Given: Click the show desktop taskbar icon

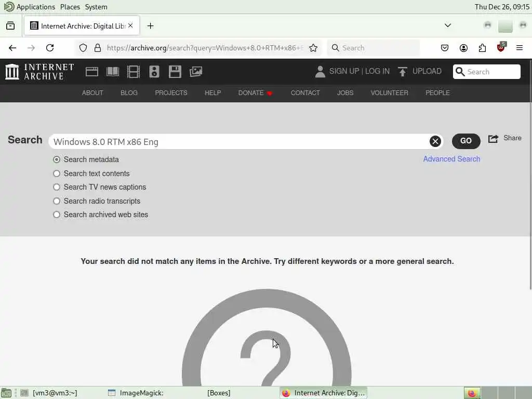Looking at the screenshot, I should click(x=6, y=393).
